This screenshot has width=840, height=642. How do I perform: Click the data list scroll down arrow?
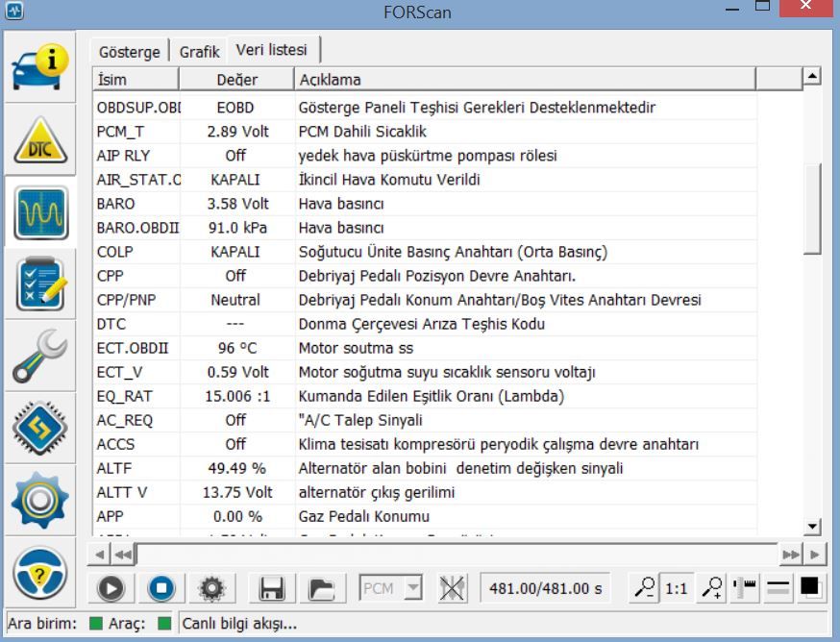812,527
